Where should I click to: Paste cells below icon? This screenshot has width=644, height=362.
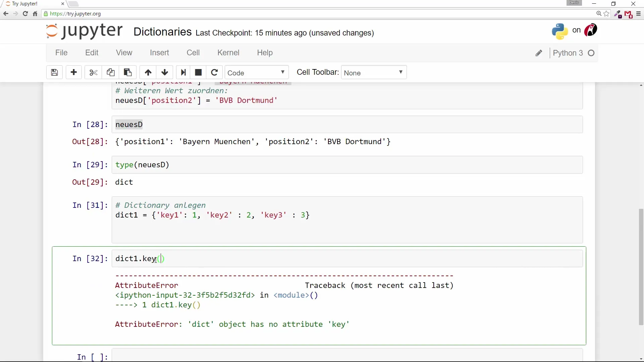pyautogui.click(x=128, y=72)
